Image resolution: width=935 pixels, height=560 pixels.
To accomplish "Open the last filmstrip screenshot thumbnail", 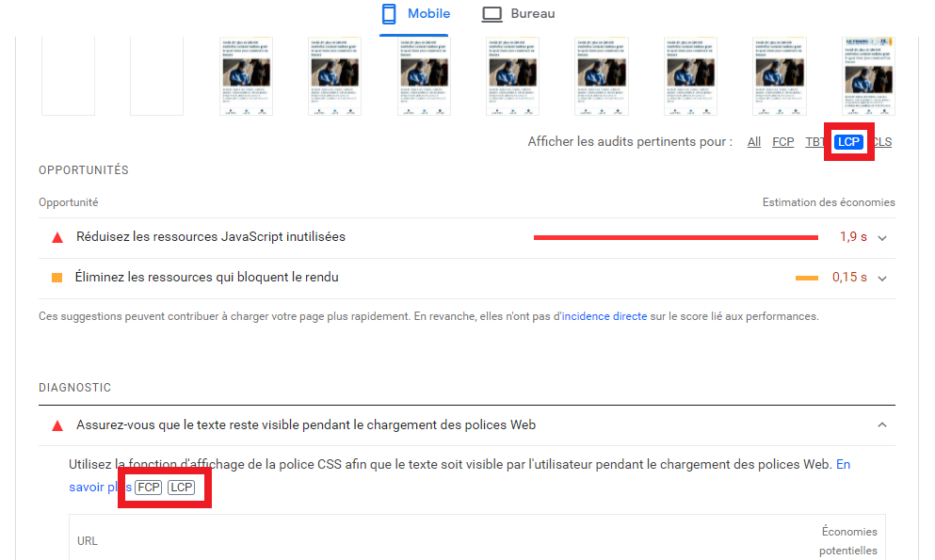I will (x=867, y=76).
